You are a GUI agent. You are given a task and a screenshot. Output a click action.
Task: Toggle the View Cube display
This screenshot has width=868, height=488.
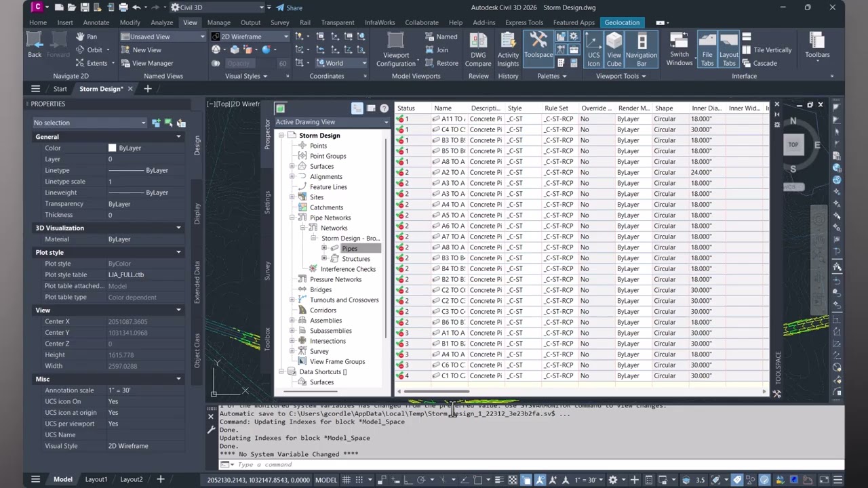coord(614,49)
